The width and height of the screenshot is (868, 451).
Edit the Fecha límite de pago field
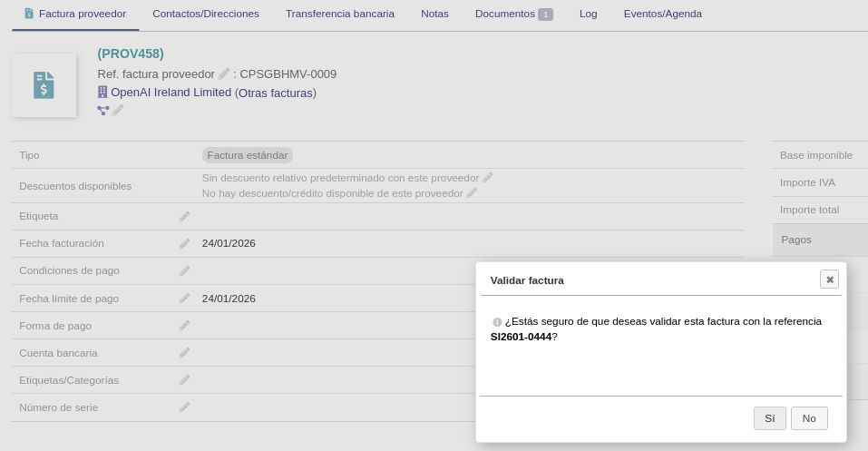click(x=184, y=299)
